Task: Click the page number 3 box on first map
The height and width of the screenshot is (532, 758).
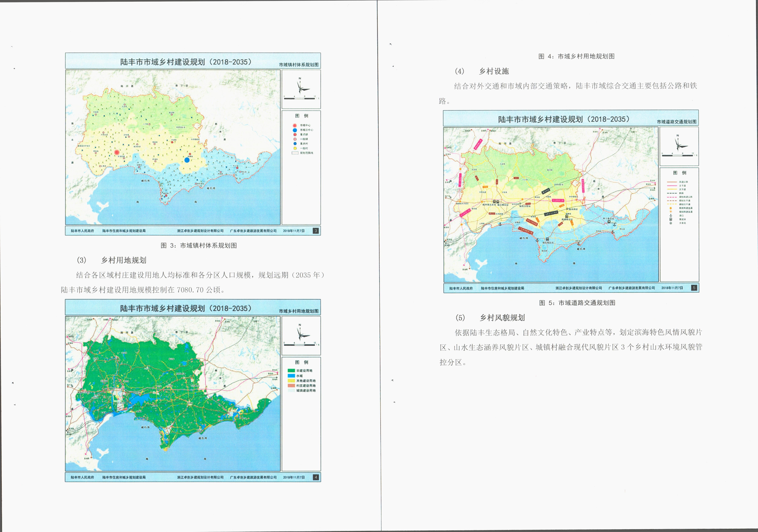Action: point(316,231)
